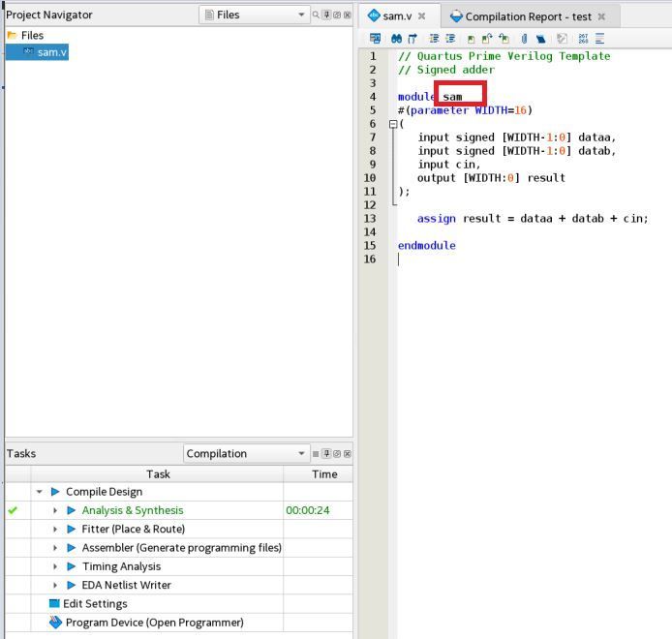
Task: Pin the Tasks panel using the pin icon
Action: pyautogui.click(x=326, y=454)
